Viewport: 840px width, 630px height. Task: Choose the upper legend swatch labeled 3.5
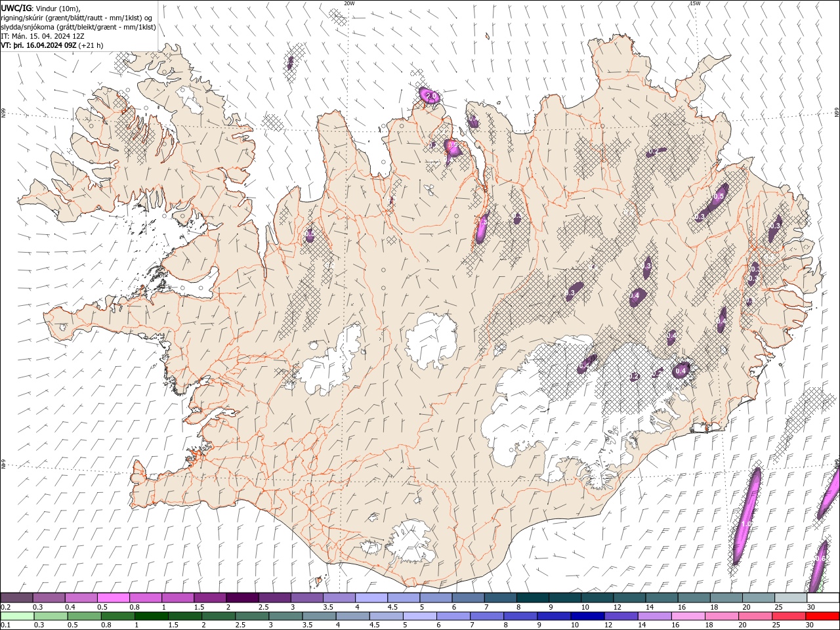(x=339, y=598)
